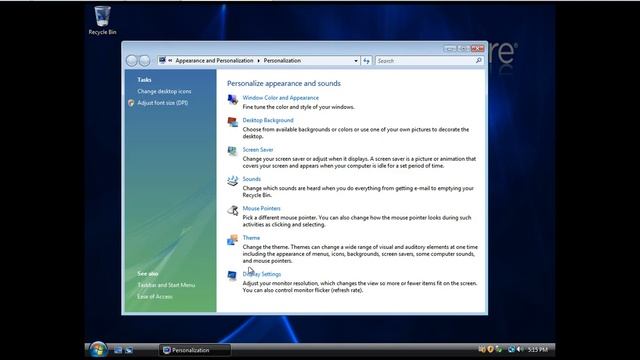Viewport: 640px width, 360px height.
Task: Click Appearance and Personalization breadcrumb
Action: coord(214,60)
